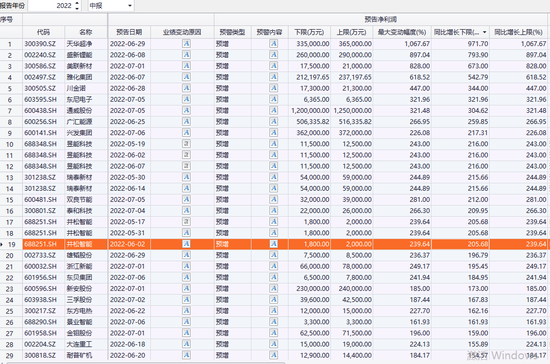This screenshot has width=550, height=364.
Task: Open forecast content icon for 600481.SH row
Action: point(273,199)
